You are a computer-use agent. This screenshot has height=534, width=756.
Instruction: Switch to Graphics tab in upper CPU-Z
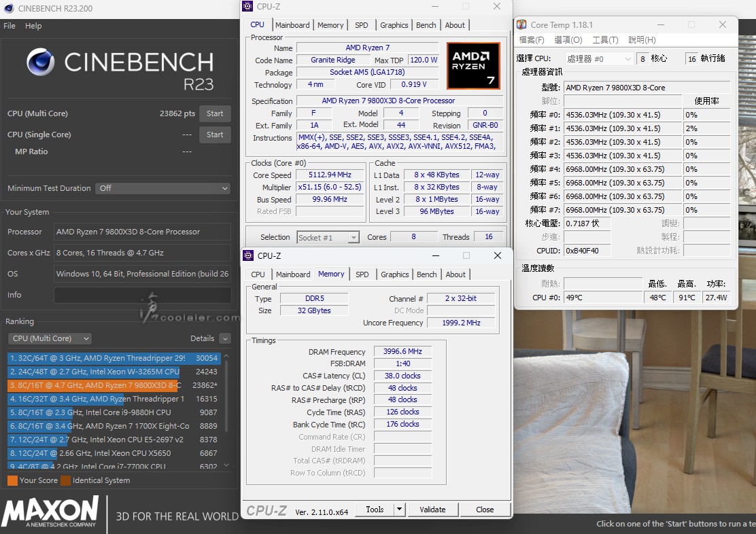coord(394,25)
